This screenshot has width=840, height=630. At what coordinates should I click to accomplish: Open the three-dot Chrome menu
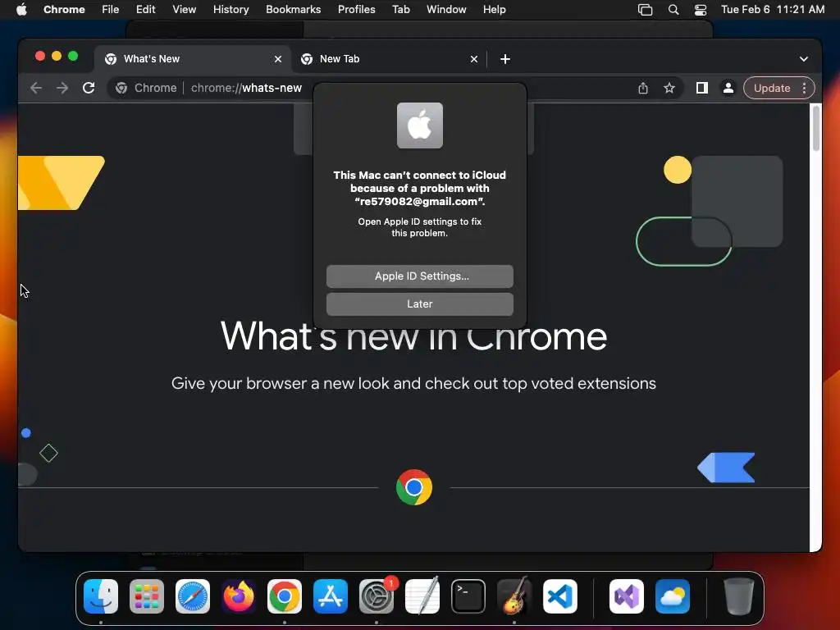pos(804,88)
